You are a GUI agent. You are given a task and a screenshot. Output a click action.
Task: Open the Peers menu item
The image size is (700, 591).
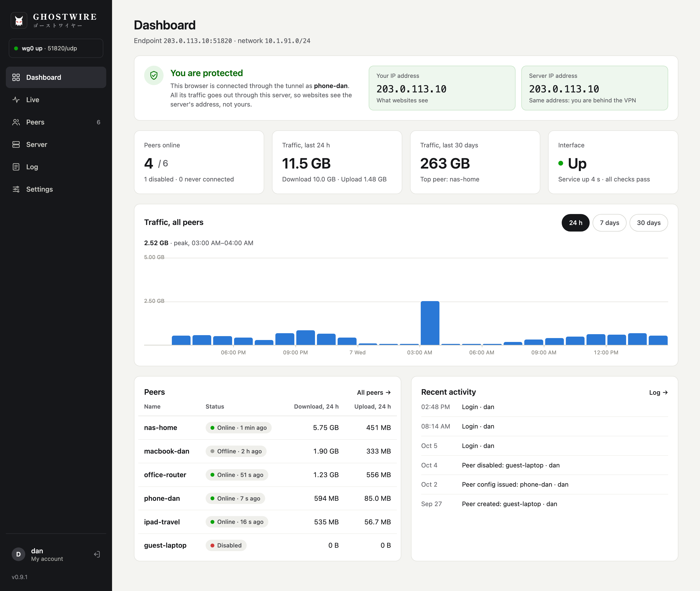56,122
